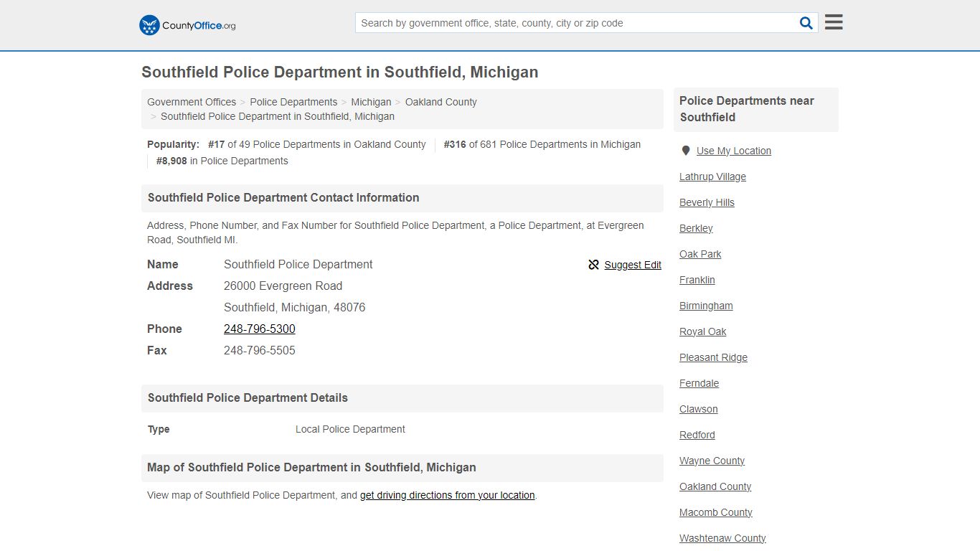Image resolution: width=980 pixels, height=551 pixels.
Task: Click fax number 248-796-5505
Action: pyautogui.click(x=260, y=350)
